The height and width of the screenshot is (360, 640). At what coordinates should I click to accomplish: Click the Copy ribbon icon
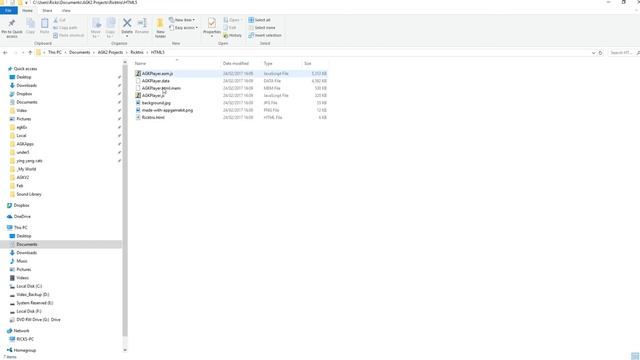pyautogui.click(x=31, y=23)
